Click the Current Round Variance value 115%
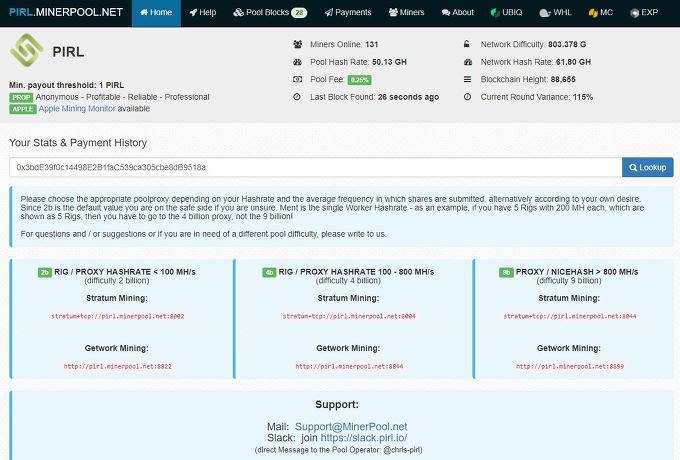Image resolution: width=680 pixels, height=460 pixels. (x=582, y=97)
